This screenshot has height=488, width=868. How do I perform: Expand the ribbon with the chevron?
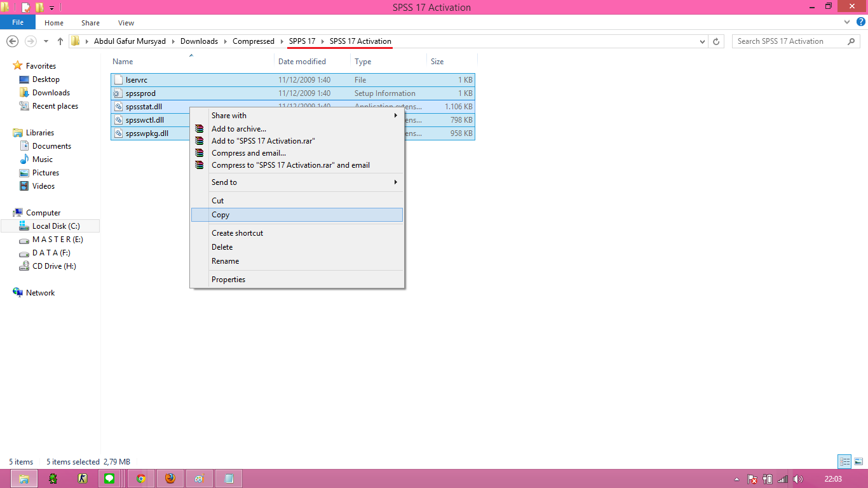tap(846, 22)
